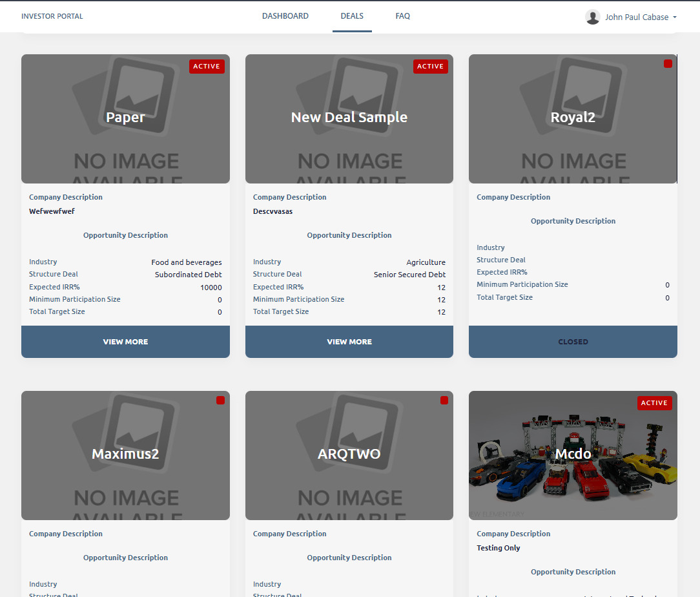Click the Maximus2 deal title
700x597 pixels.
125,454
